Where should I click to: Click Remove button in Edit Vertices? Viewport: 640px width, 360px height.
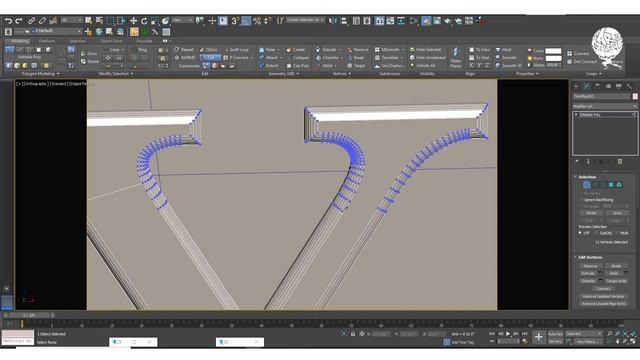590,266
